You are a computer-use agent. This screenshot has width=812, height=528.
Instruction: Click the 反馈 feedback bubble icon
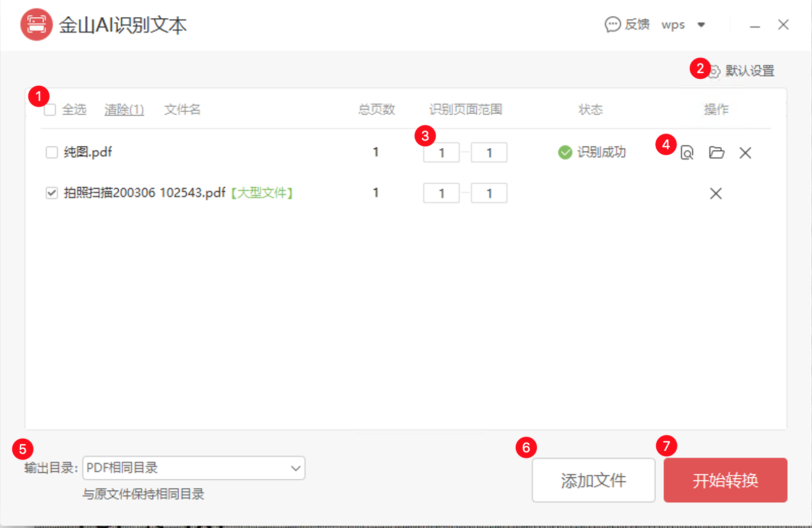click(x=613, y=24)
